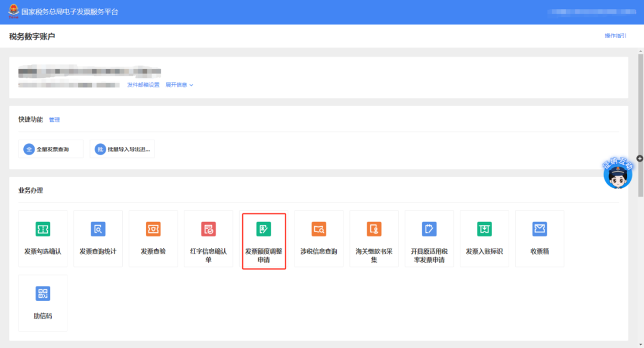Click the 征纳互动 assistant avatar
This screenshot has width=644, height=348.
pyautogui.click(x=618, y=175)
